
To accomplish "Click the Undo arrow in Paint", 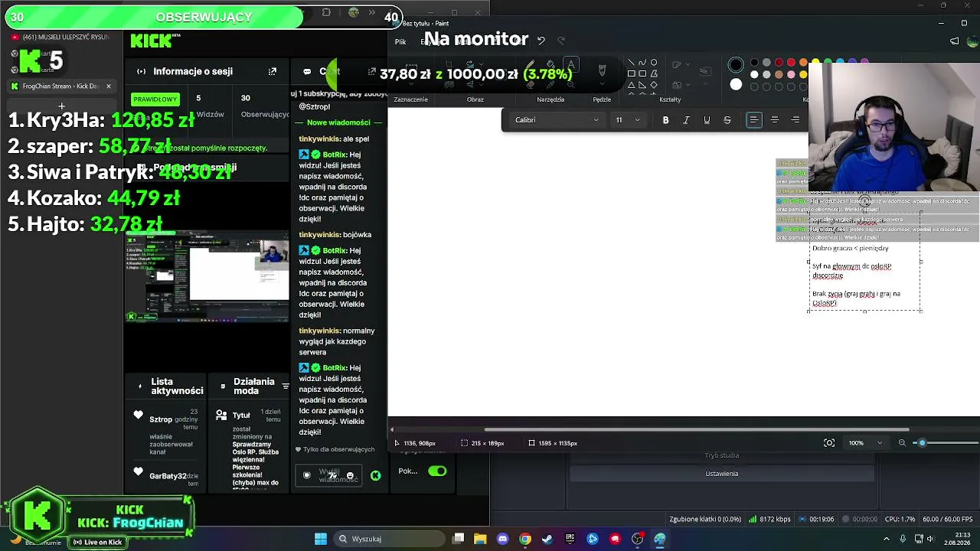I will click(541, 41).
